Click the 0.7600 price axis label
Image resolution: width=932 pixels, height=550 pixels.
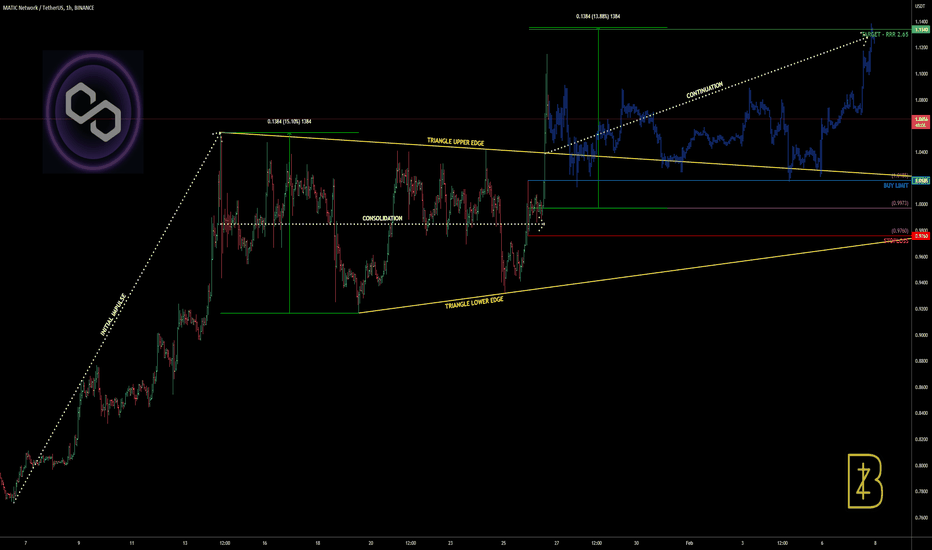tap(922, 517)
